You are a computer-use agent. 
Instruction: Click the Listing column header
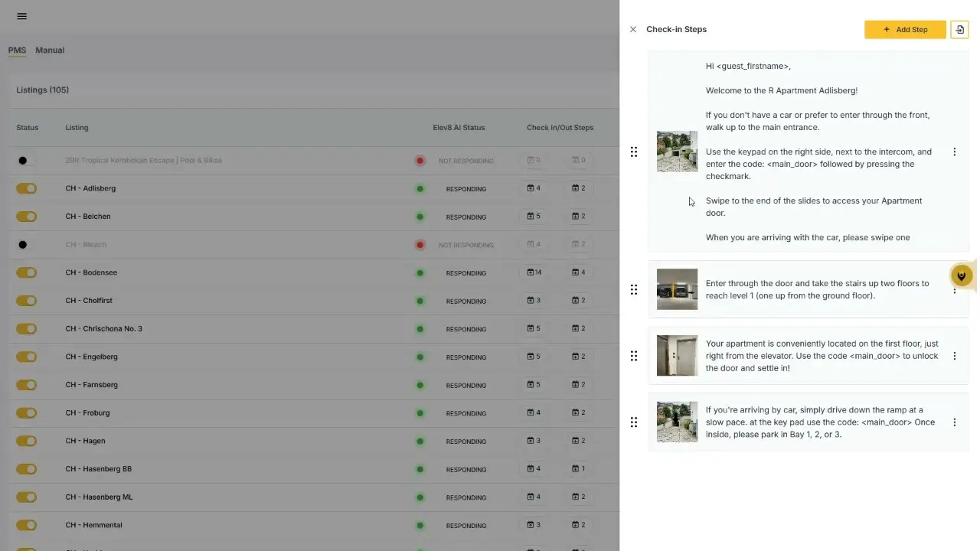tap(77, 128)
